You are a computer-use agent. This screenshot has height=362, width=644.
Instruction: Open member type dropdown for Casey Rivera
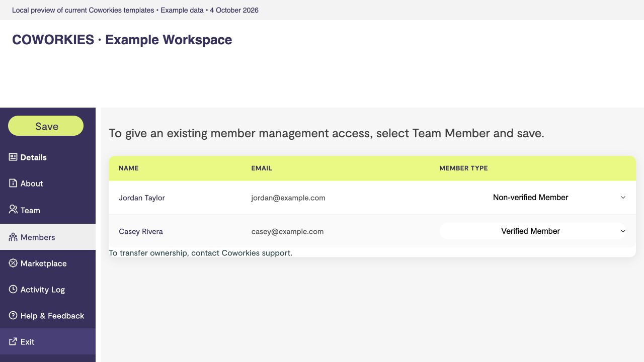533,231
